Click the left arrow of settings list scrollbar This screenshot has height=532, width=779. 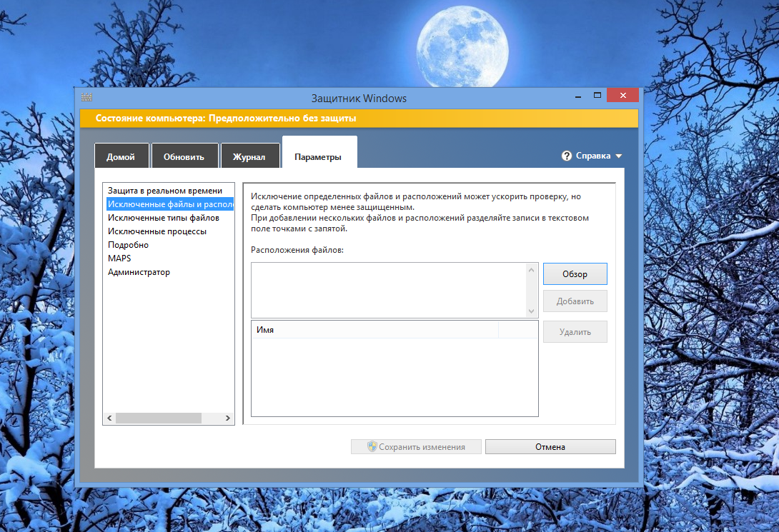coord(109,418)
